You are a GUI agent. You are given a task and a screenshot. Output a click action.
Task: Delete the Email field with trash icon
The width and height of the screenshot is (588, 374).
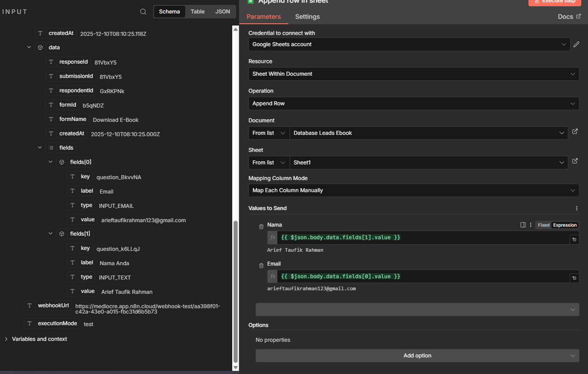click(x=261, y=266)
